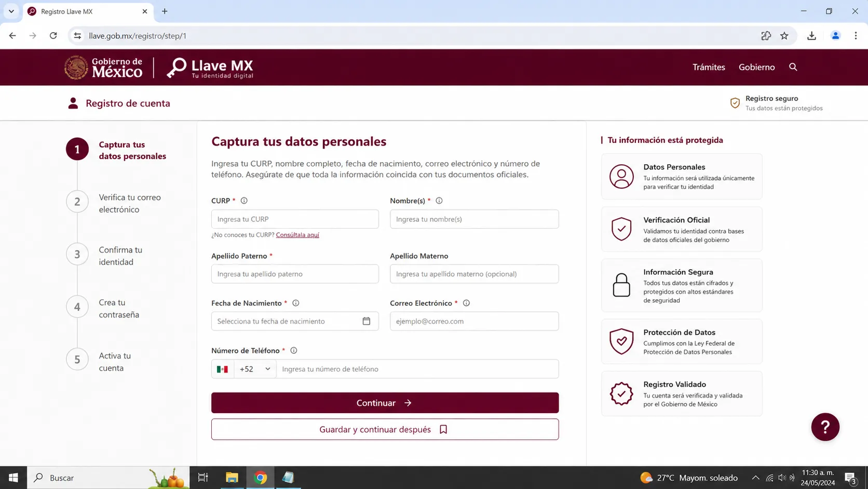The width and height of the screenshot is (868, 489).
Task: Click the Continuar button
Action: click(x=385, y=403)
